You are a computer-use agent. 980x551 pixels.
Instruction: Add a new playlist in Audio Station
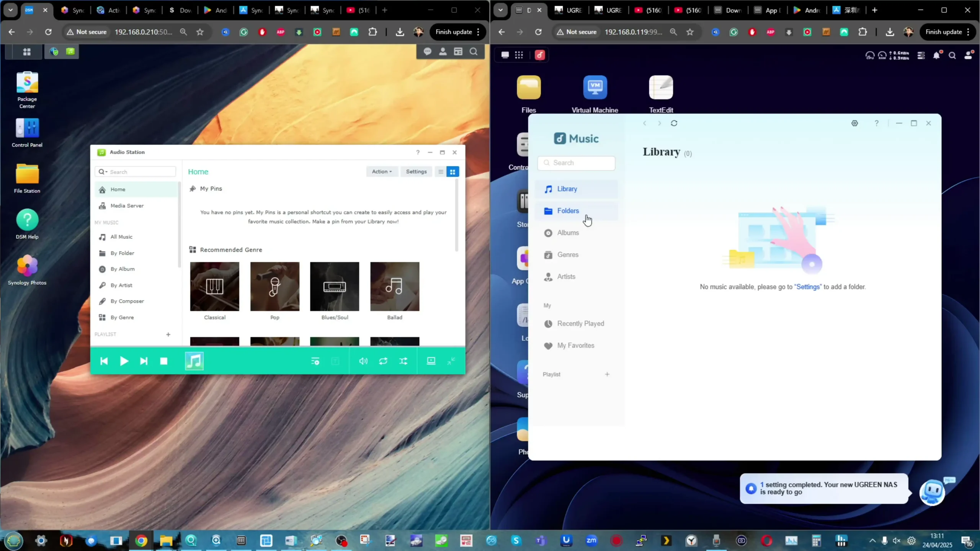(x=168, y=334)
